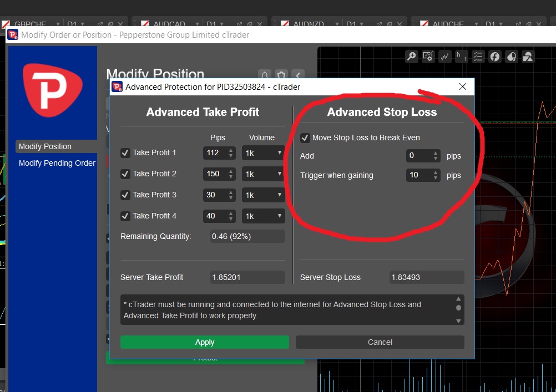Click the Pips column header
Viewport: 556px width, 392px height.
click(218, 138)
